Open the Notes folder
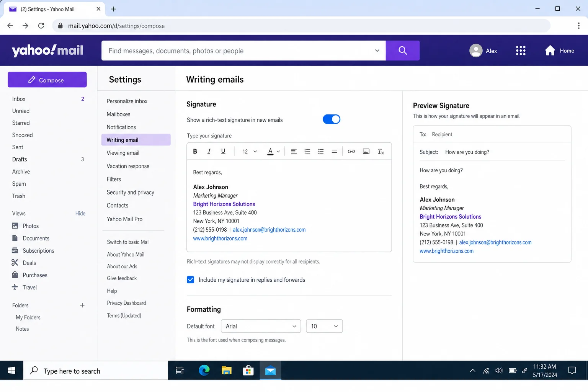The height and width of the screenshot is (392, 588). click(x=22, y=329)
